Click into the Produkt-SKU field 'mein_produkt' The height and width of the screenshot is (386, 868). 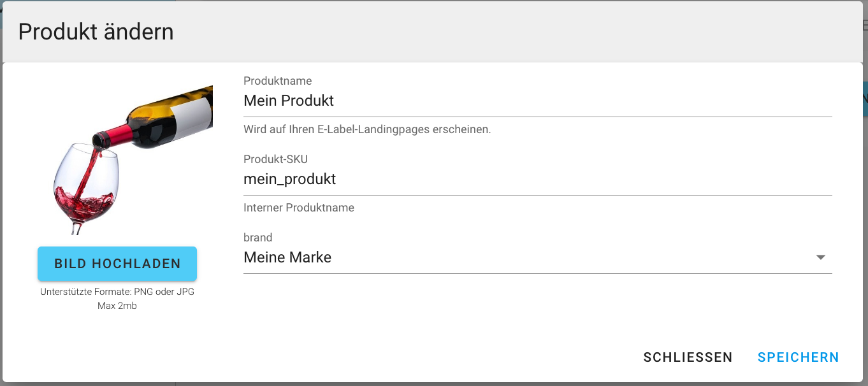click(x=537, y=179)
